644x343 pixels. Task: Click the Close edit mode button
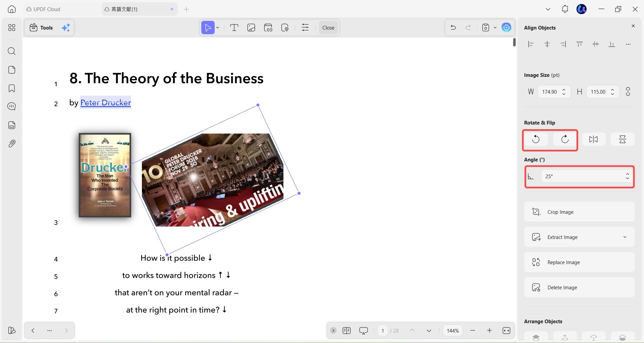[328, 28]
